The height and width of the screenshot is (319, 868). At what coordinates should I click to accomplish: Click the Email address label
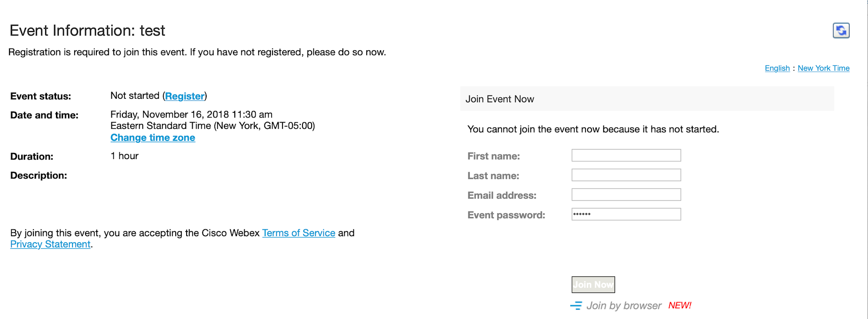click(502, 196)
